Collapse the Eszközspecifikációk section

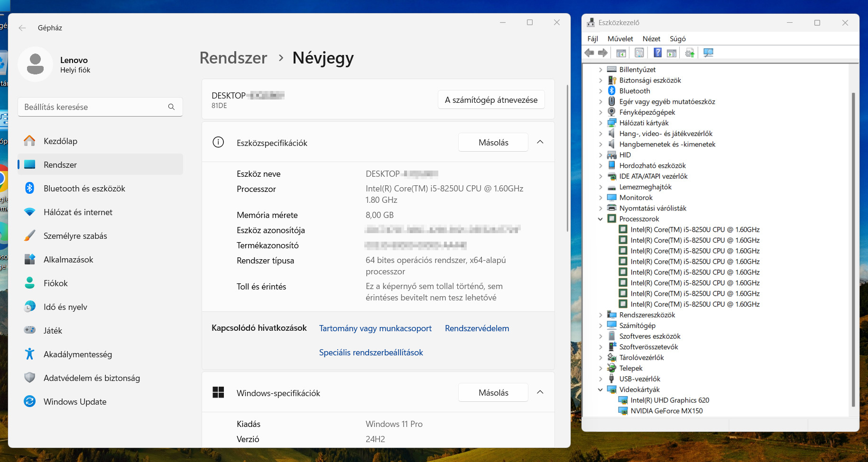(540, 142)
